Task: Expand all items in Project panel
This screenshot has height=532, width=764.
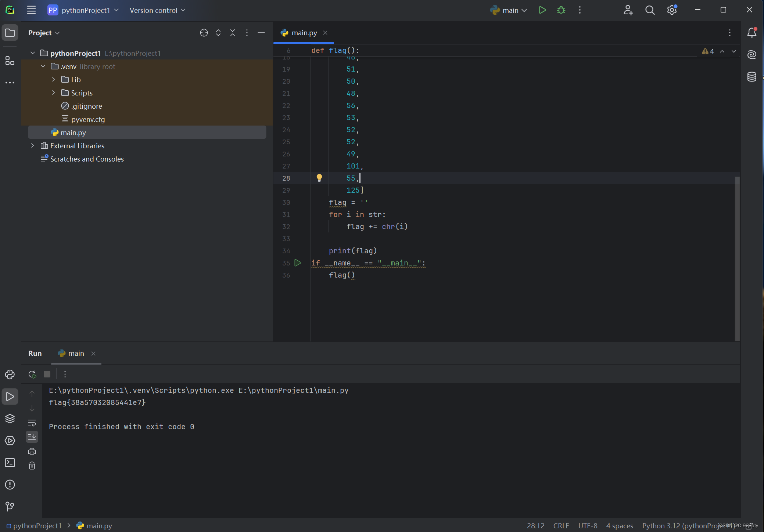Action: pyautogui.click(x=218, y=33)
